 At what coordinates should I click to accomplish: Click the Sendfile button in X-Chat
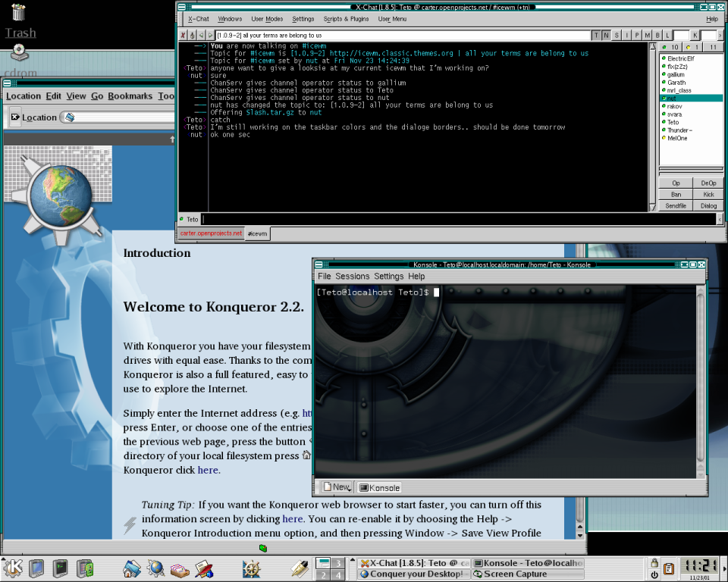[x=676, y=205]
